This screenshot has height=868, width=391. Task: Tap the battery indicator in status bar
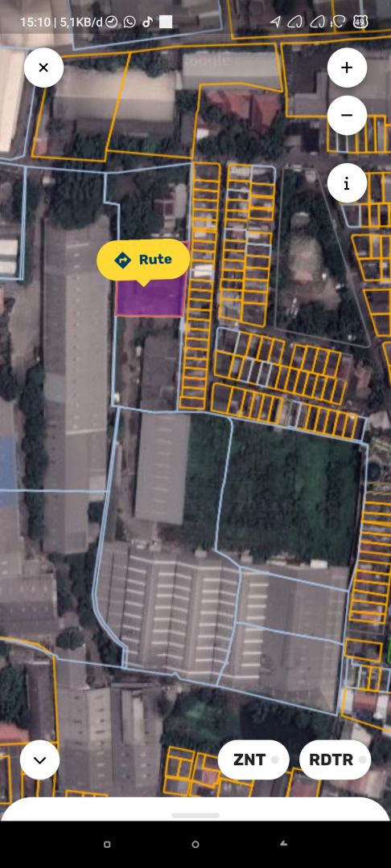360,22
